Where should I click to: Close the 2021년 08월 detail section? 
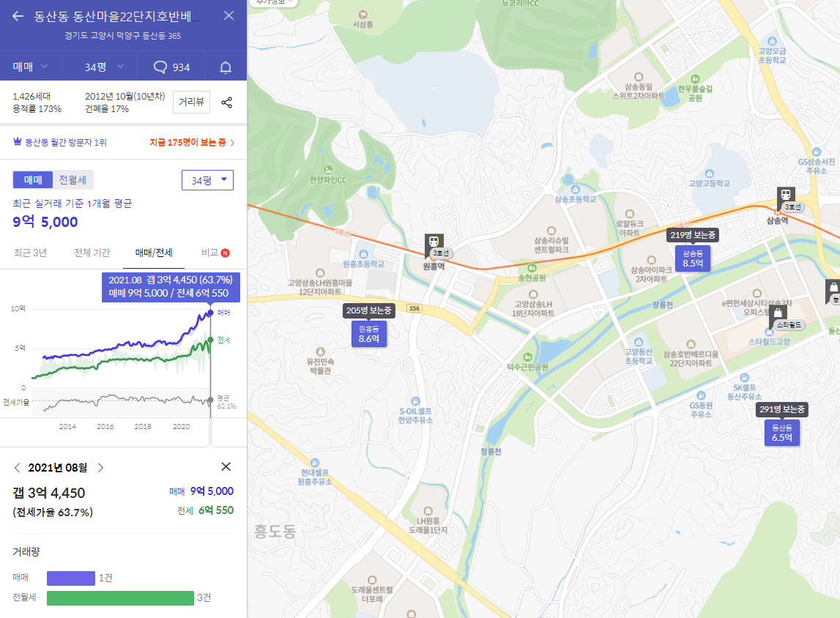(226, 466)
